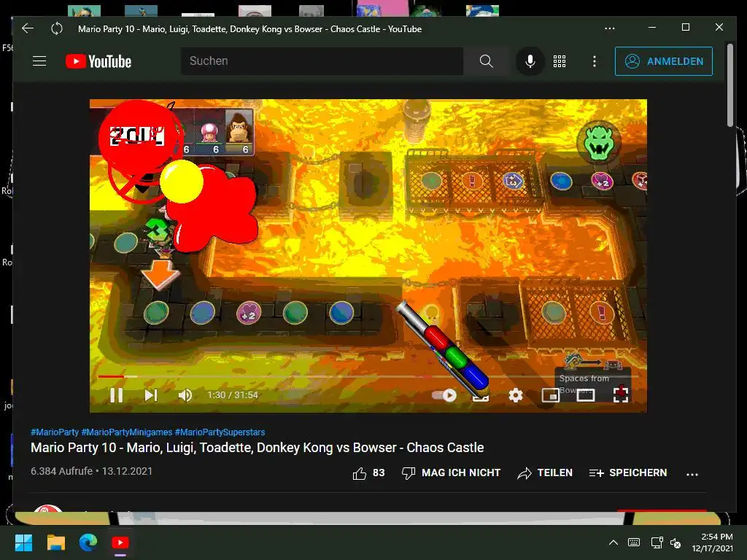This screenshot has height=560, width=747.
Task: Open the #MarioPartySuperstars hashtag
Action: (220, 432)
